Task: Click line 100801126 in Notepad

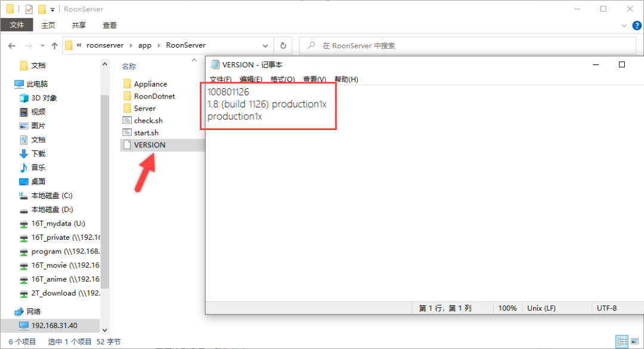Action: 228,92
